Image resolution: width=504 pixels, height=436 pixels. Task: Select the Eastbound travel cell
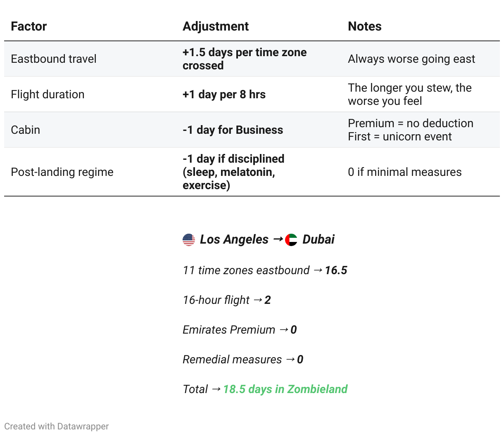pos(54,59)
